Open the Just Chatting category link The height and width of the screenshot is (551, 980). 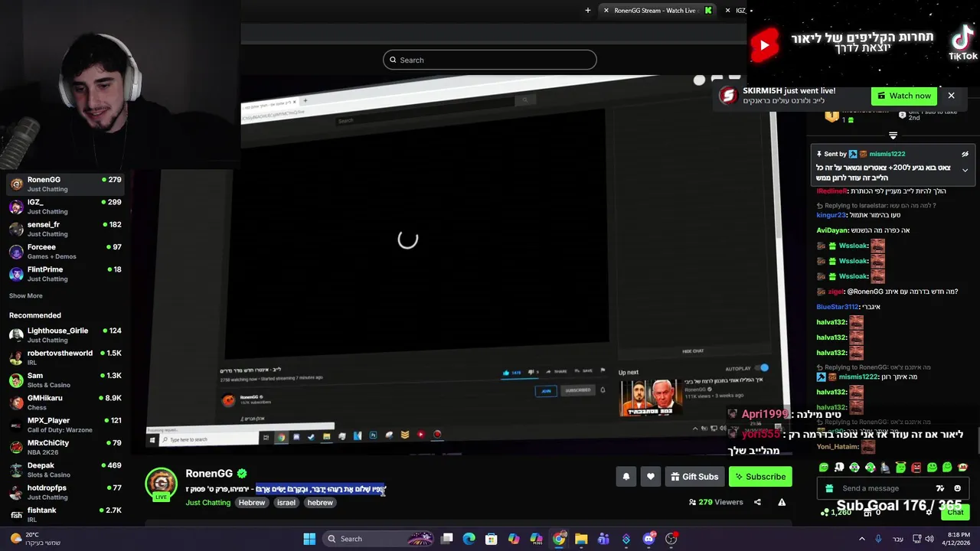(x=207, y=503)
